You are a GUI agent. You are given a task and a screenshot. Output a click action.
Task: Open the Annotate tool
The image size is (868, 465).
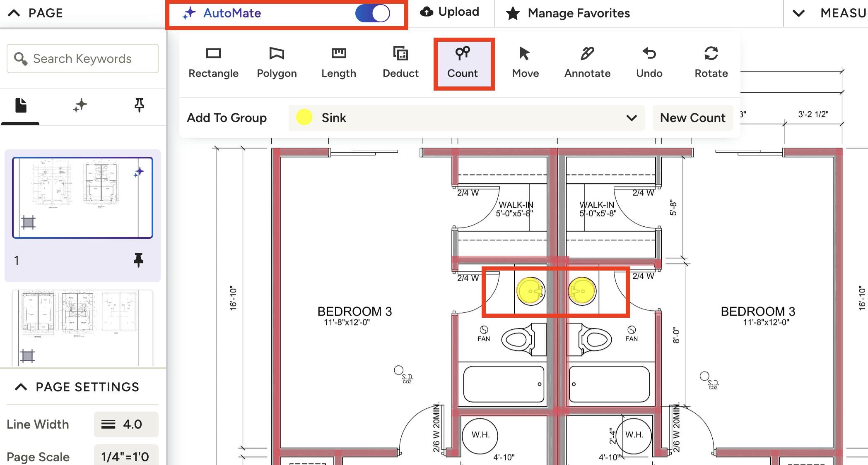(x=587, y=62)
